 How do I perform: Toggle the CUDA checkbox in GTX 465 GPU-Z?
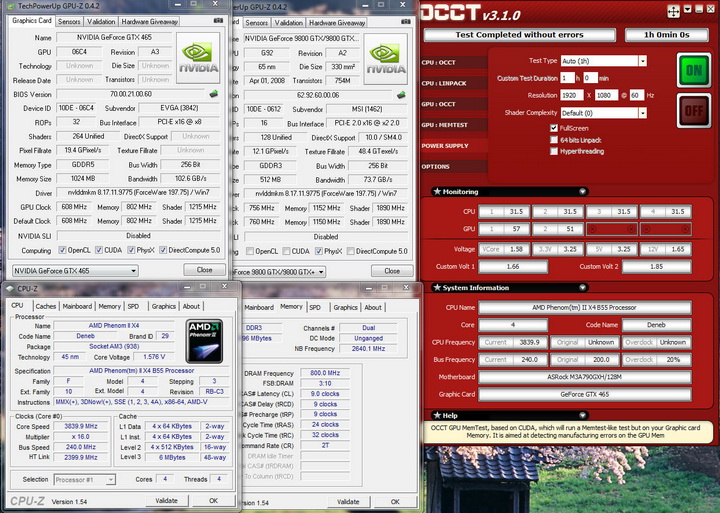99,250
